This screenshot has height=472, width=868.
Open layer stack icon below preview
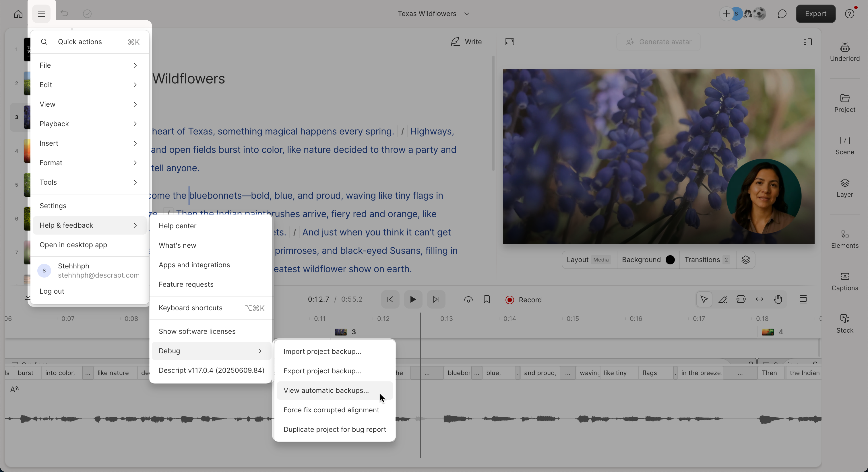coord(745,260)
